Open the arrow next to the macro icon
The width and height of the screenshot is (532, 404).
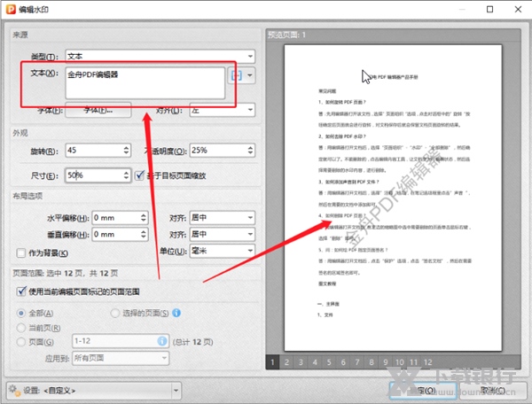(250, 75)
